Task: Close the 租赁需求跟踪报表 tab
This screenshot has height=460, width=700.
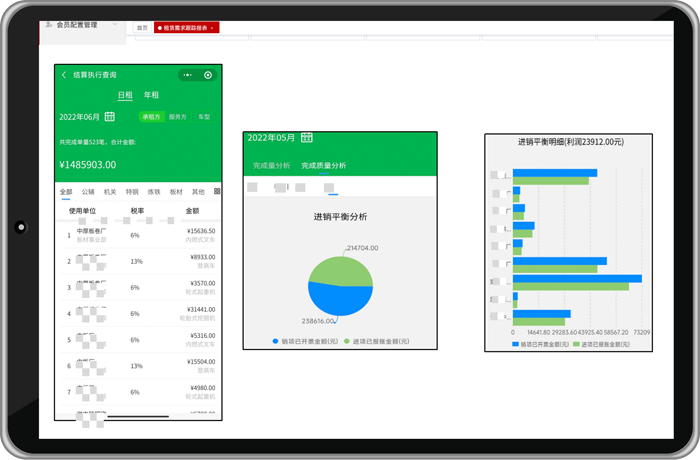Action: (x=212, y=28)
